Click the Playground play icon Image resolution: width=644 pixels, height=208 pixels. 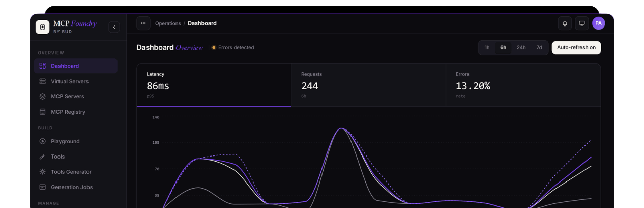point(43,141)
